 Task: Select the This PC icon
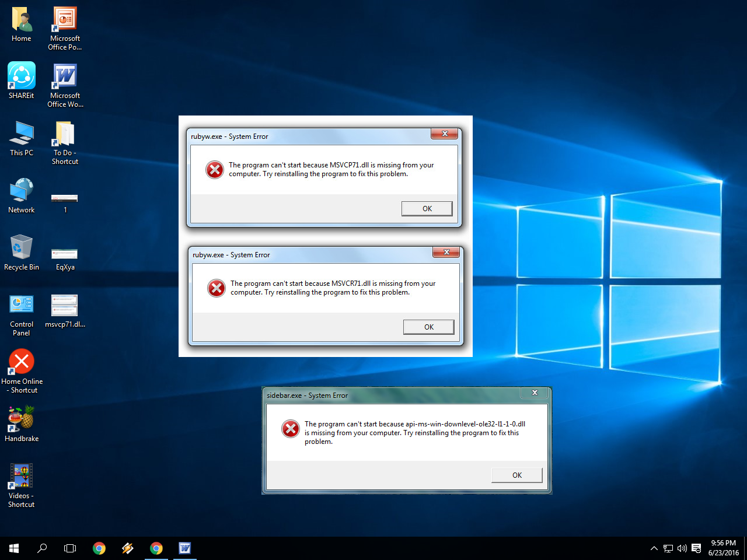pos(22,138)
